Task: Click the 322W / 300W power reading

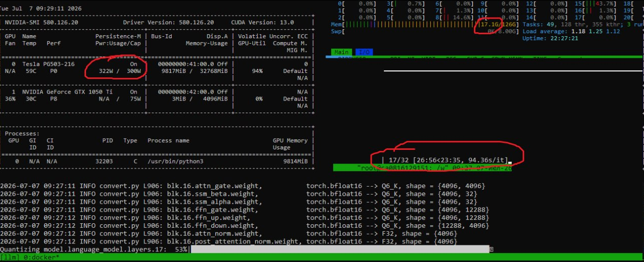Action: (x=120, y=71)
